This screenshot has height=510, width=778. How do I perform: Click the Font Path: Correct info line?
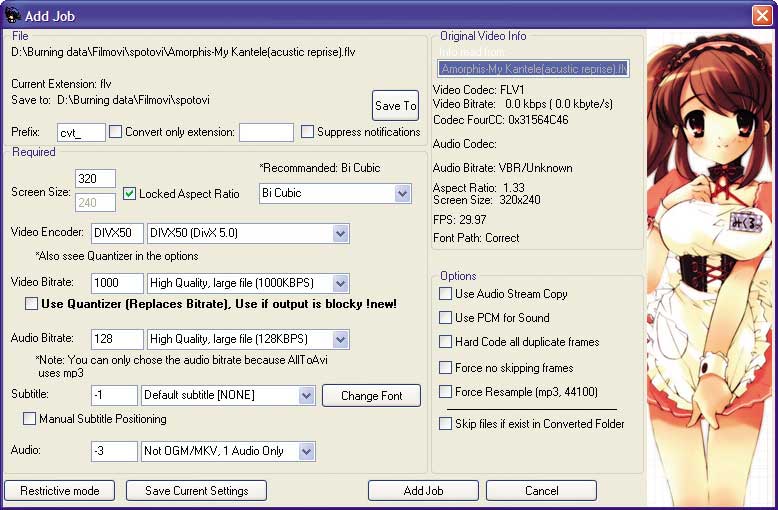(x=476, y=238)
